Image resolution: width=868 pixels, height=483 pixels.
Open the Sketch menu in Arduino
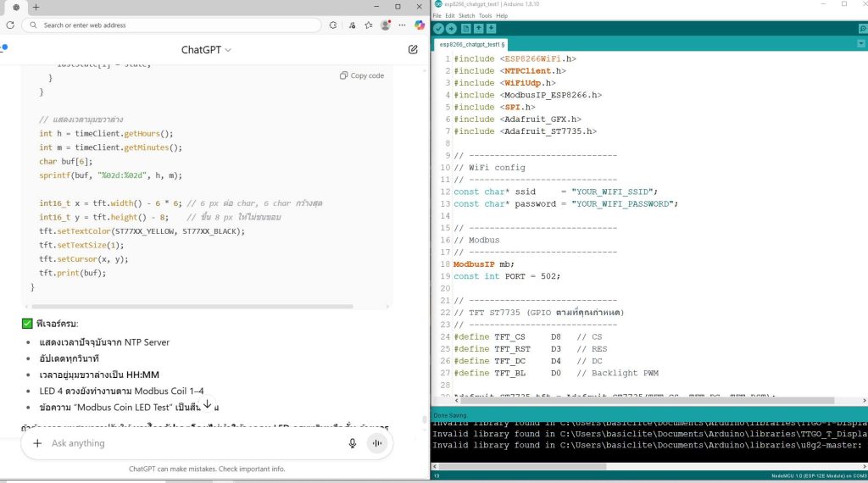click(467, 15)
